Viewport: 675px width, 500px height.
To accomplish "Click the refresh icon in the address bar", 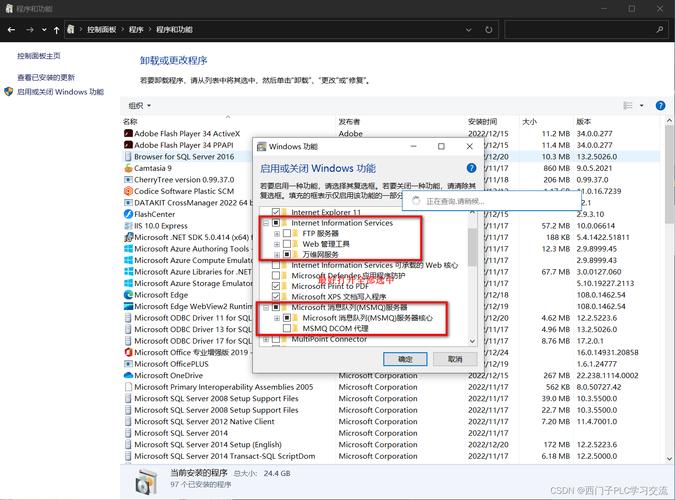I will pyautogui.click(x=489, y=30).
